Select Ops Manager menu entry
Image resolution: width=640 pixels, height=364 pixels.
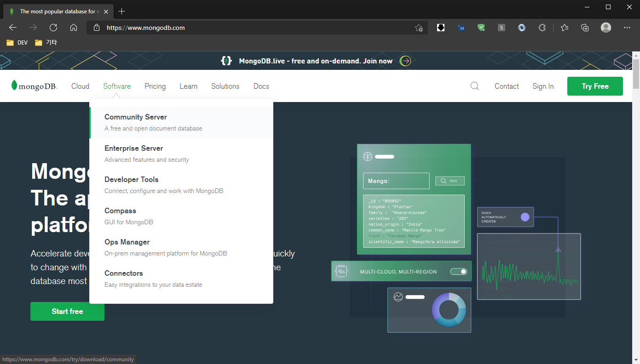coord(181,247)
